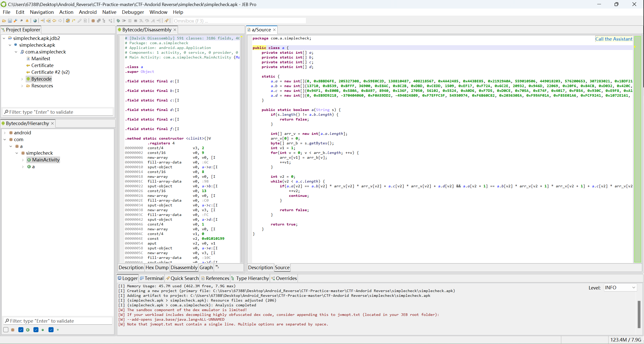The width and height of the screenshot is (644, 344).
Task: Expand the Bytecode node in Project Explorer
Action: [x=22, y=79]
